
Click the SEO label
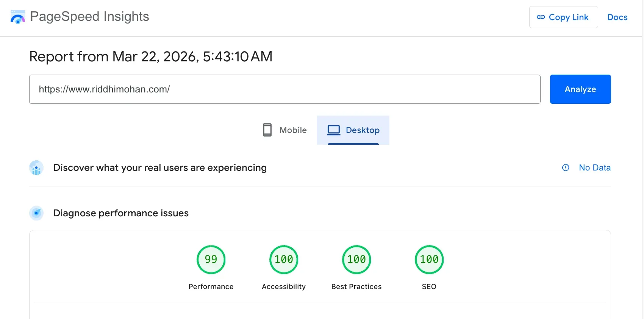coord(429,287)
